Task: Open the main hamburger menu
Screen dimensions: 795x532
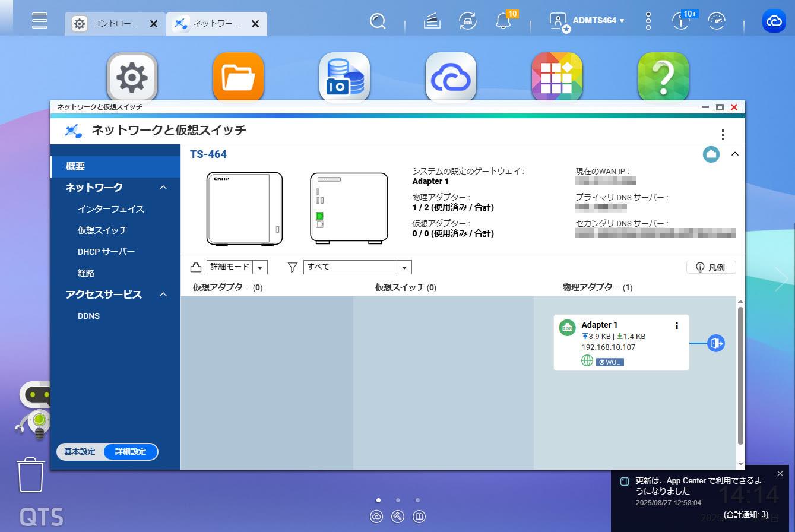Action: pos(40,21)
